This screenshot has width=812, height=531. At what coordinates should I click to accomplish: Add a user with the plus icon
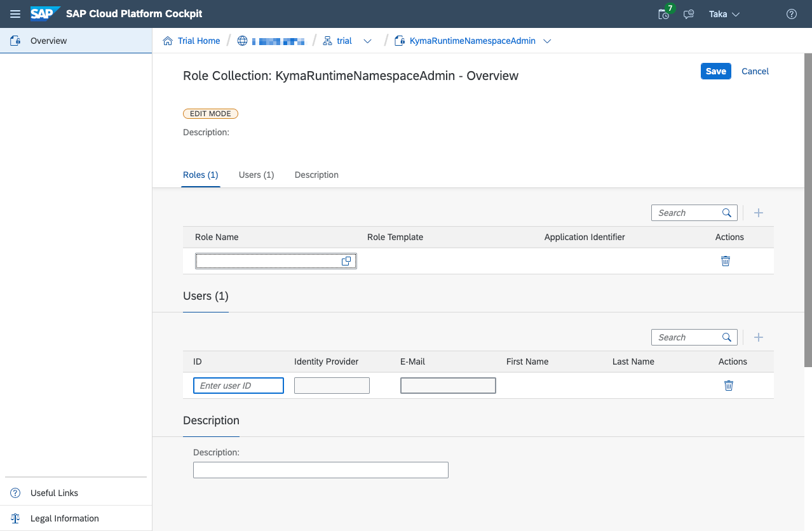click(x=759, y=337)
